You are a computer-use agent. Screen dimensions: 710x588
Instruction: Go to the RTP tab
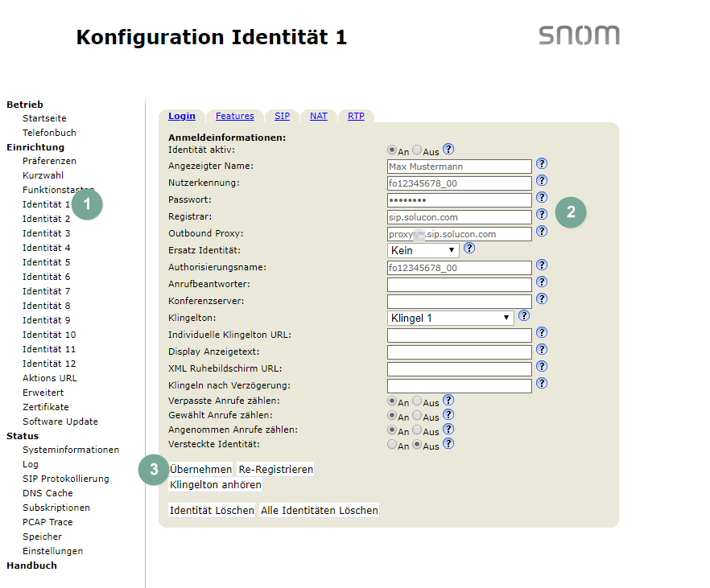click(356, 116)
